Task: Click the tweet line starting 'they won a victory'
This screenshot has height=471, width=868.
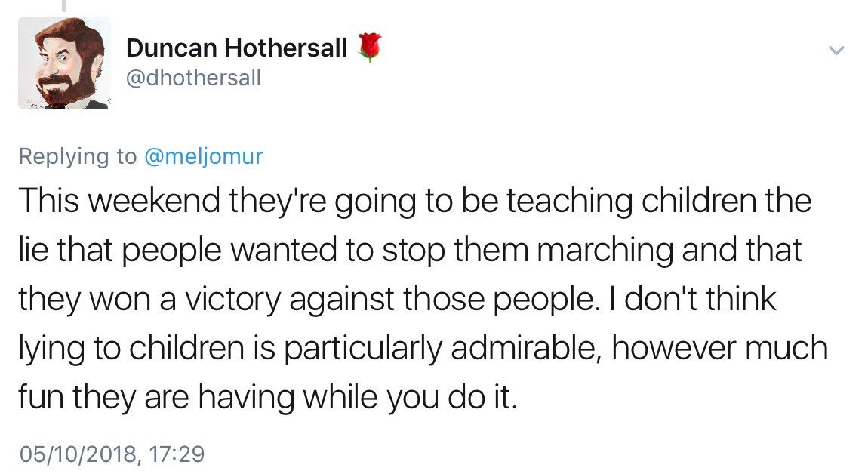Action: pyautogui.click(x=398, y=300)
